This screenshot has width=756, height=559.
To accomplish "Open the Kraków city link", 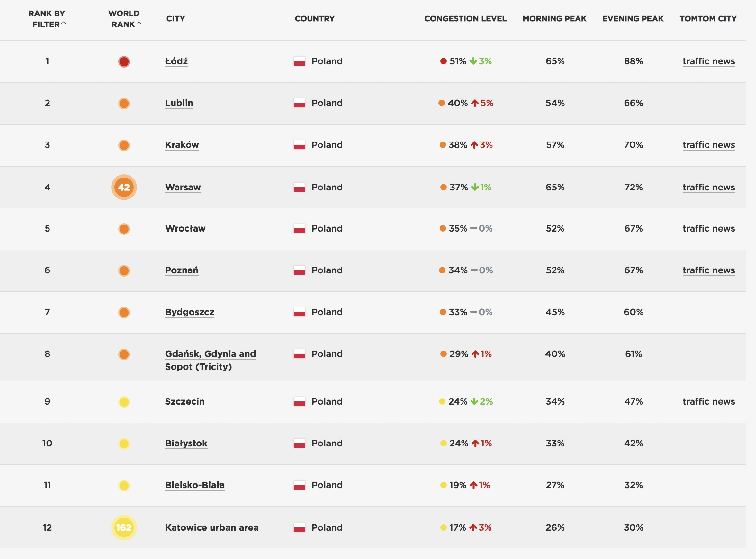I will [x=182, y=145].
